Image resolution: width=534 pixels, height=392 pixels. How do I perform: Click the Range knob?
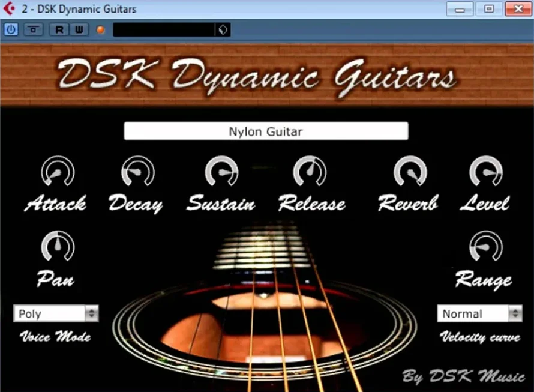[x=485, y=247]
